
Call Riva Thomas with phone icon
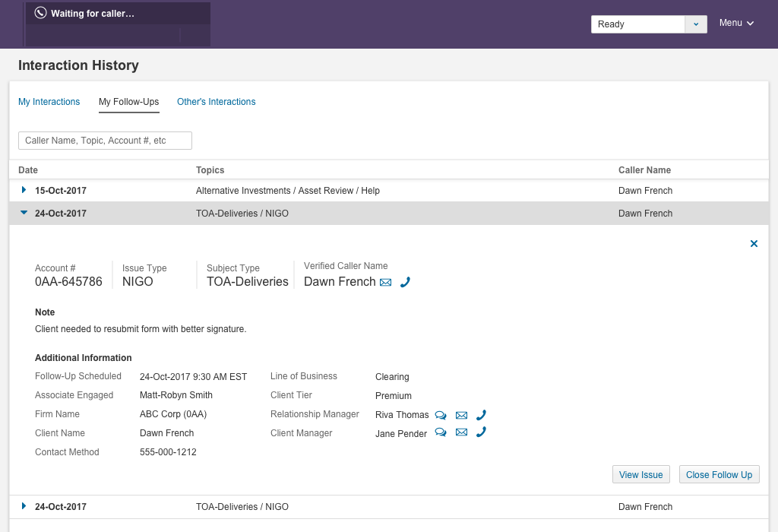[481, 414]
